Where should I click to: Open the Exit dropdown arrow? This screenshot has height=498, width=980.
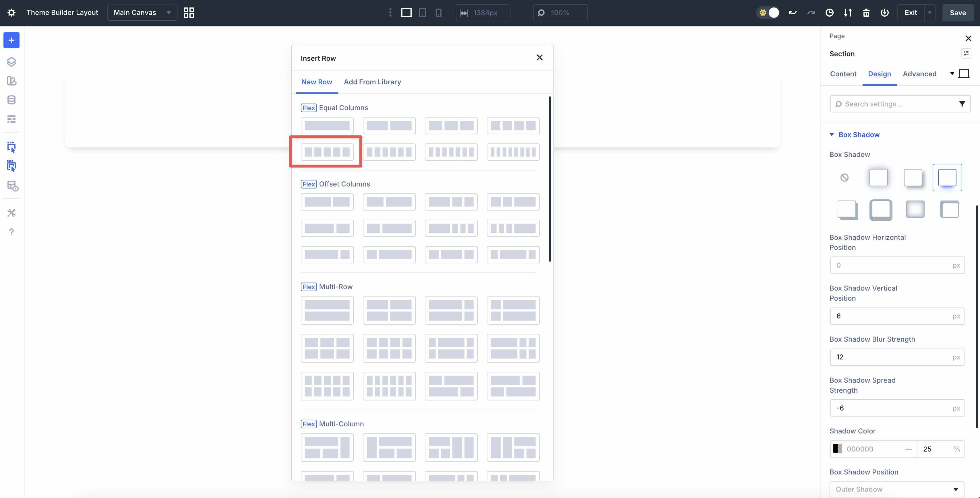point(930,12)
